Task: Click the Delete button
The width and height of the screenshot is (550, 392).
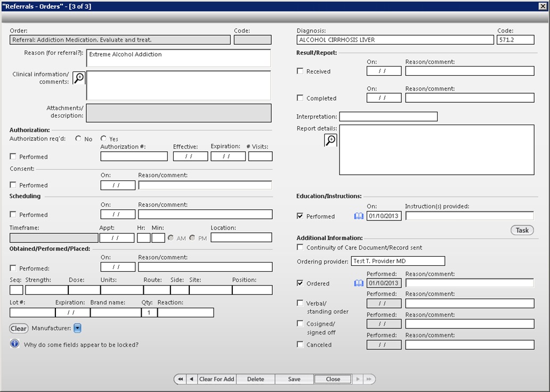Action: (x=255, y=379)
